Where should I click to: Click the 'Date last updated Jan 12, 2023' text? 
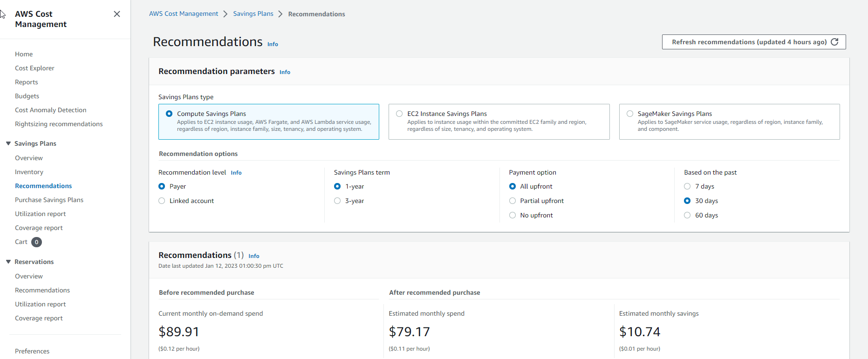point(221,266)
